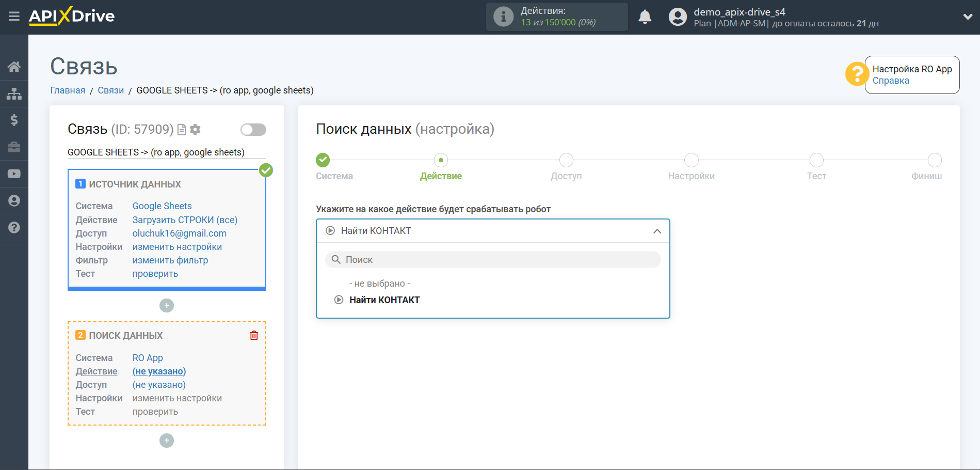
Task: Collapse the 'Найти КОНТАКТ' action dropdown
Action: [656, 231]
